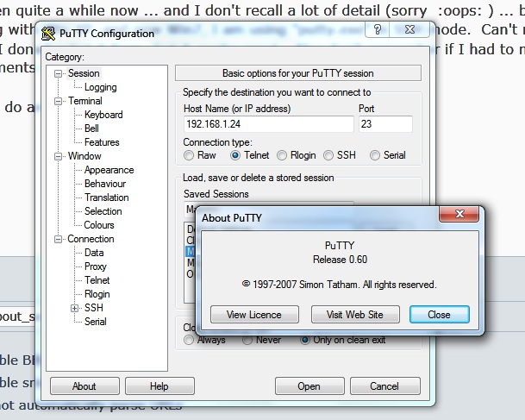Click the Saved Sessions text field
Viewport: 525px width, 420px height.
click(x=190, y=209)
